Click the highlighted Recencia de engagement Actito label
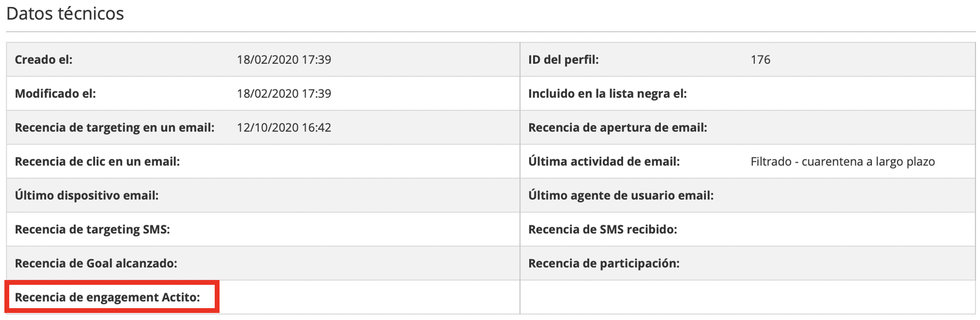The image size is (980, 320). pos(107,297)
